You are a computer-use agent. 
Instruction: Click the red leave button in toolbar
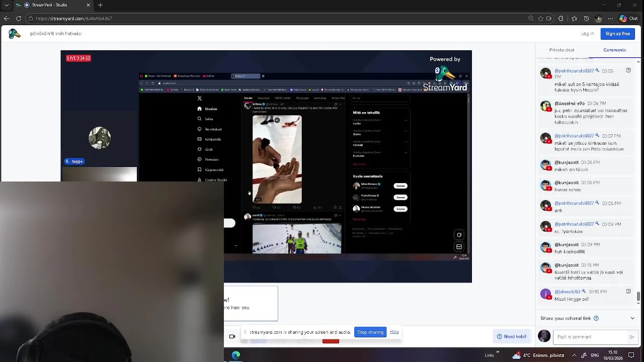click(331, 341)
